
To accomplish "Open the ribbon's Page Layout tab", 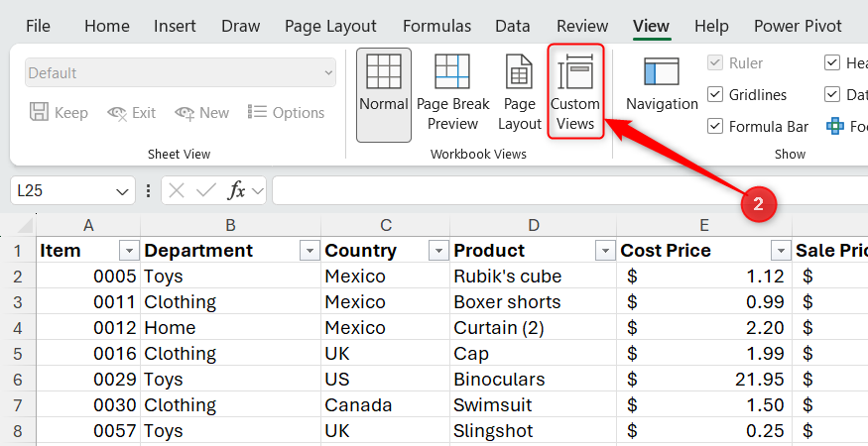I will pyautogui.click(x=330, y=26).
